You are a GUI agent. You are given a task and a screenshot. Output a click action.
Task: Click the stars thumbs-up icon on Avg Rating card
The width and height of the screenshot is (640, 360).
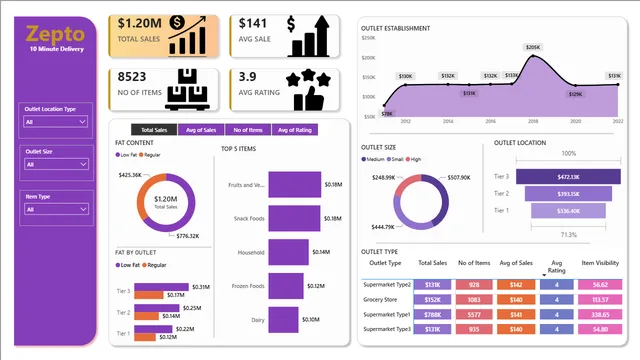pyautogui.click(x=308, y=90)
